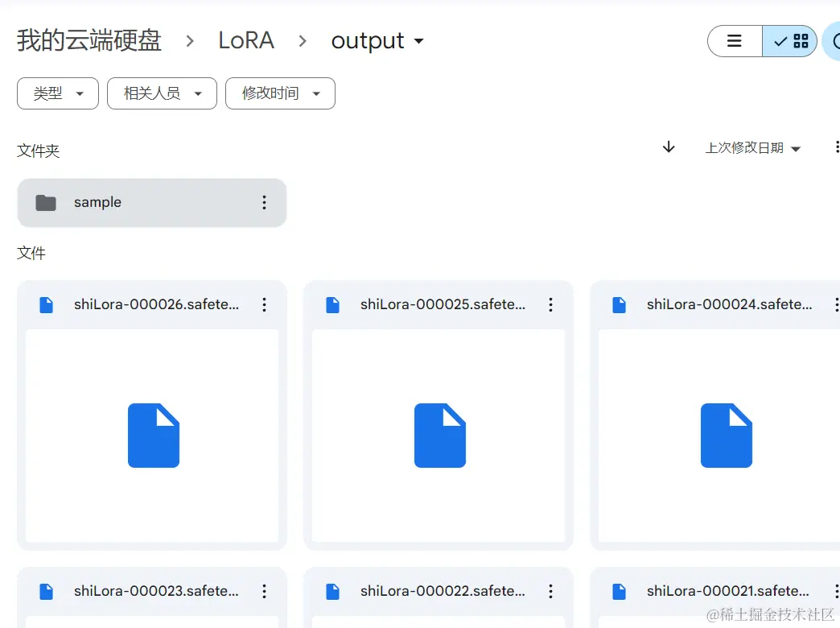Go to 我的云端硬盘 breadcrumb
The width and height of the screenshot is (840, 628).
[89, 41]
